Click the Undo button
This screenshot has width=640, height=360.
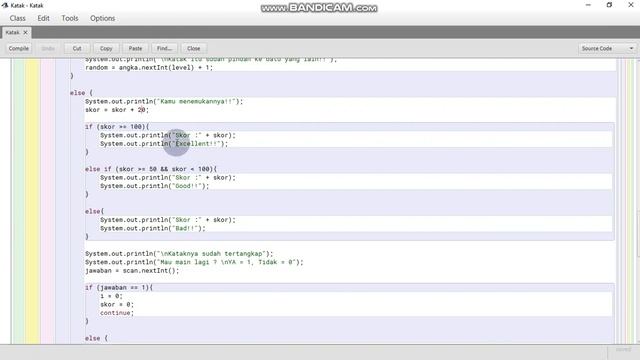coord(48,48)
